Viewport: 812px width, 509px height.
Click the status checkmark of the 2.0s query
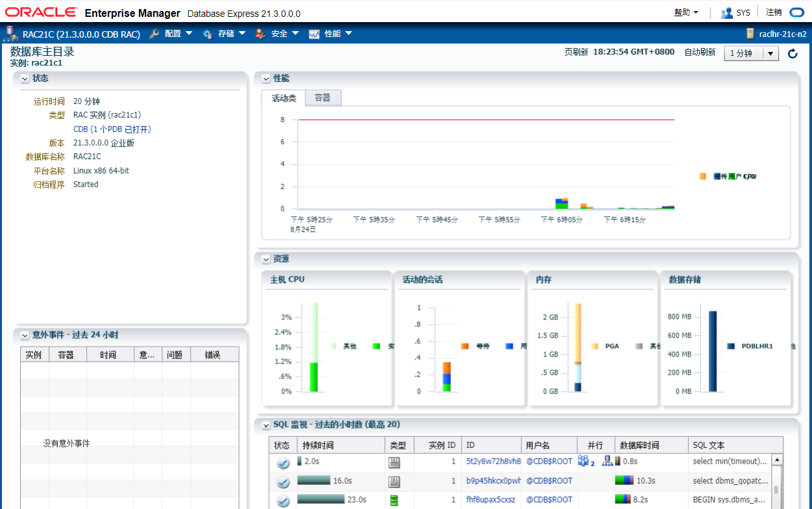pyautogui.click(x=282, y=462)
